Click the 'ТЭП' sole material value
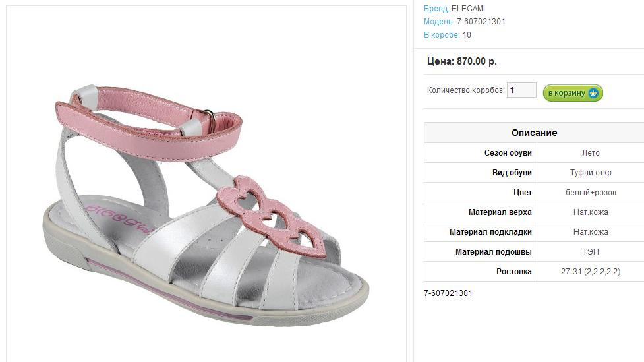The height and width of the screenshot is (362, 644). pyautogui.click(x=591, y=252)
